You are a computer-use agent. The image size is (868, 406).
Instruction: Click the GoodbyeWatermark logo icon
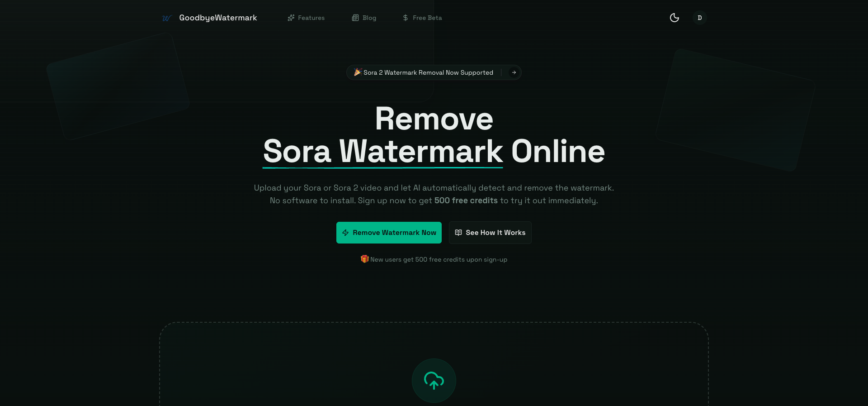[x=167, y=18]
